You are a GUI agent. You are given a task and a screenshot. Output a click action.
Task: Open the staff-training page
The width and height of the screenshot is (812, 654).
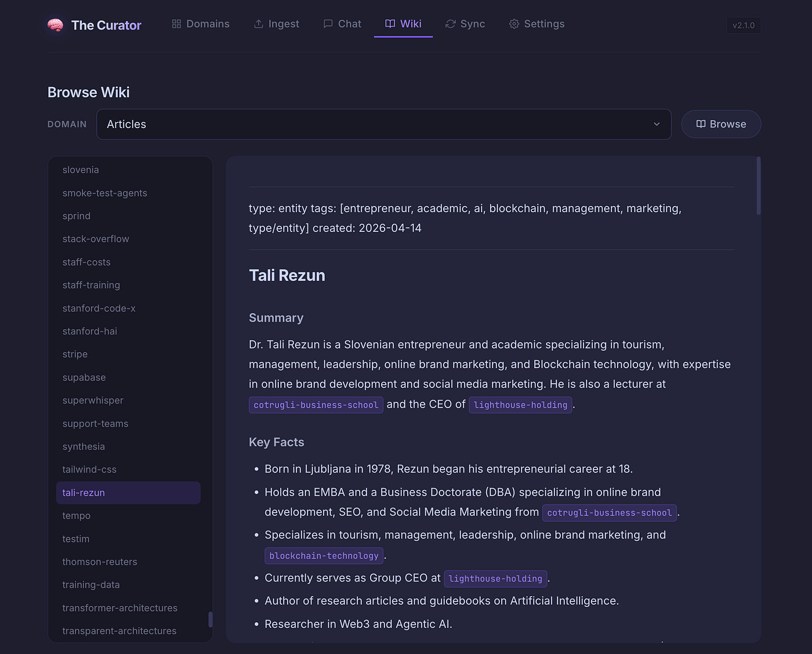128,285
